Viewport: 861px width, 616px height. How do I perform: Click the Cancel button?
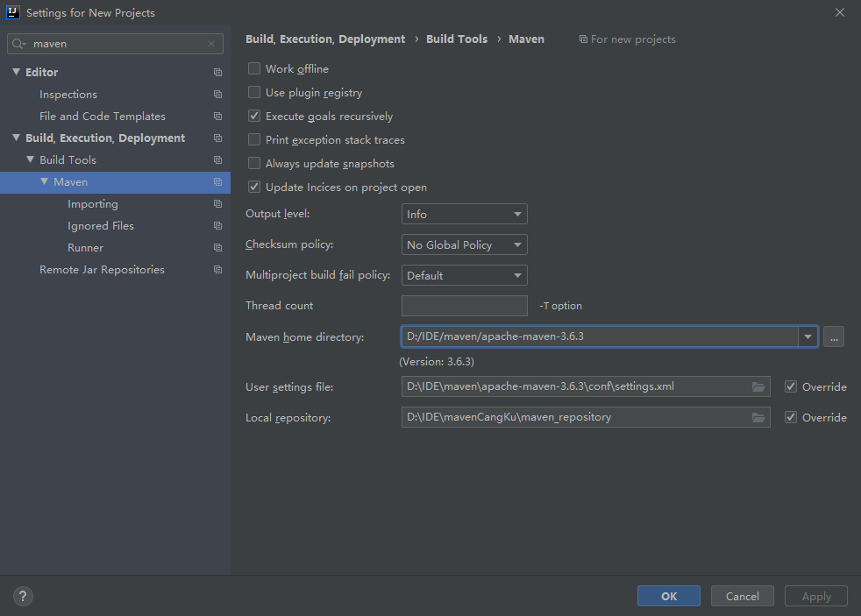point(743,596)
